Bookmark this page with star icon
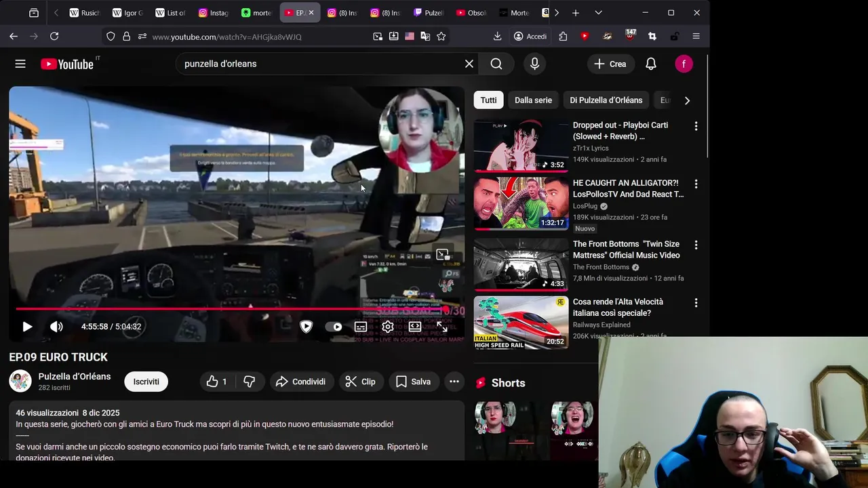 point(441,37)
